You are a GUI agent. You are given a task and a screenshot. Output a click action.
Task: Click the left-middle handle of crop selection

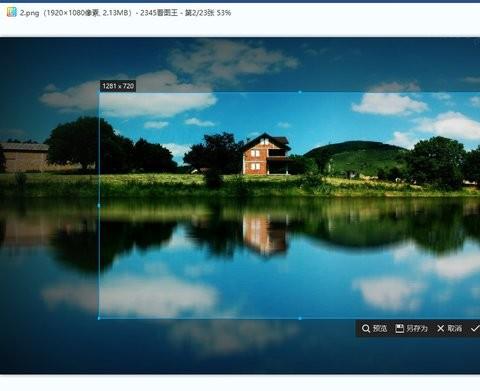pyautogui.click(x=99, y=205)
